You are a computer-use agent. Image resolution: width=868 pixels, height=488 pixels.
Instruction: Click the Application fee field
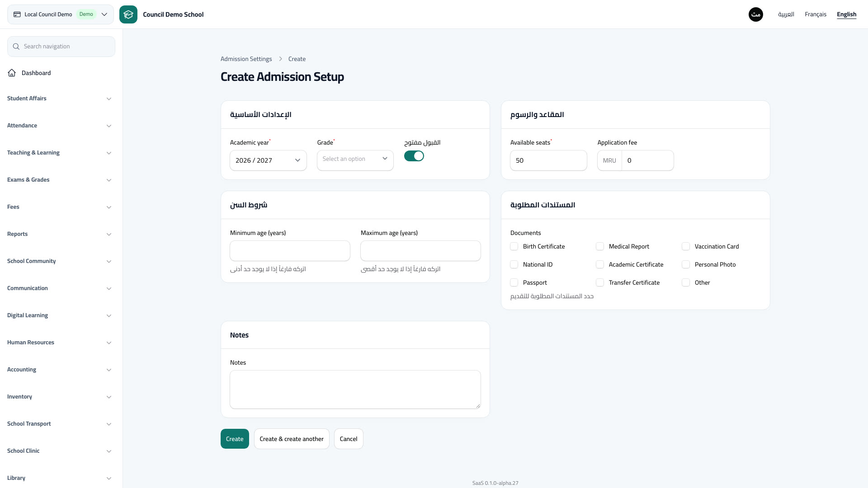[647, 160]
